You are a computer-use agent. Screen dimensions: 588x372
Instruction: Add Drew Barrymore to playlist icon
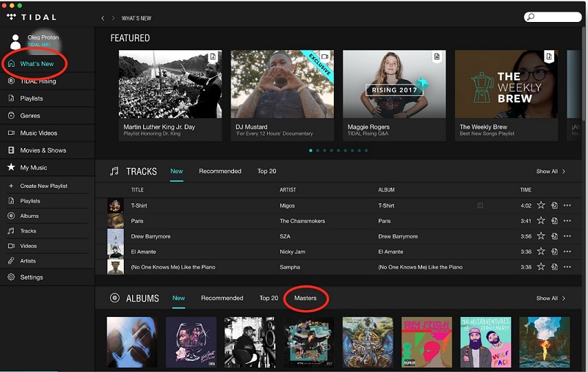point(555,237)
